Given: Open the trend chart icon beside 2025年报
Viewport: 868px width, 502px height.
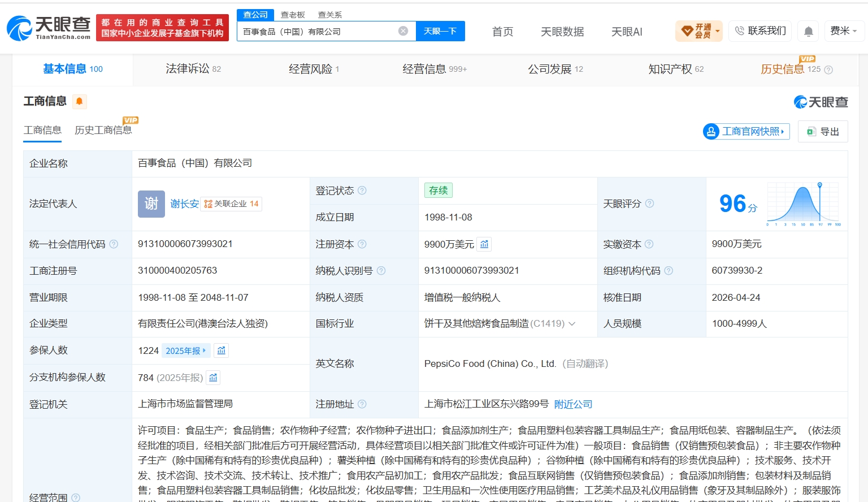Looking at the screenshot, I should point(222,350).
